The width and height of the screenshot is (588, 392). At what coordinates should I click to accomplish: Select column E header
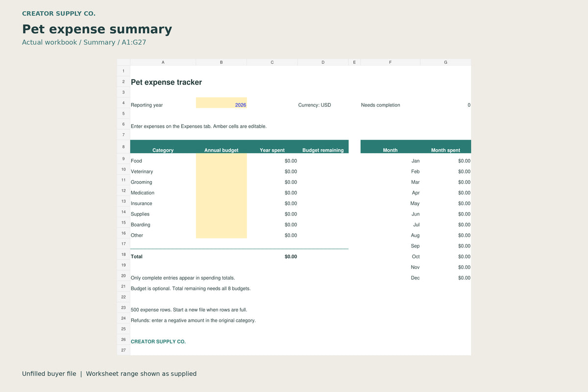pos(354,62)
